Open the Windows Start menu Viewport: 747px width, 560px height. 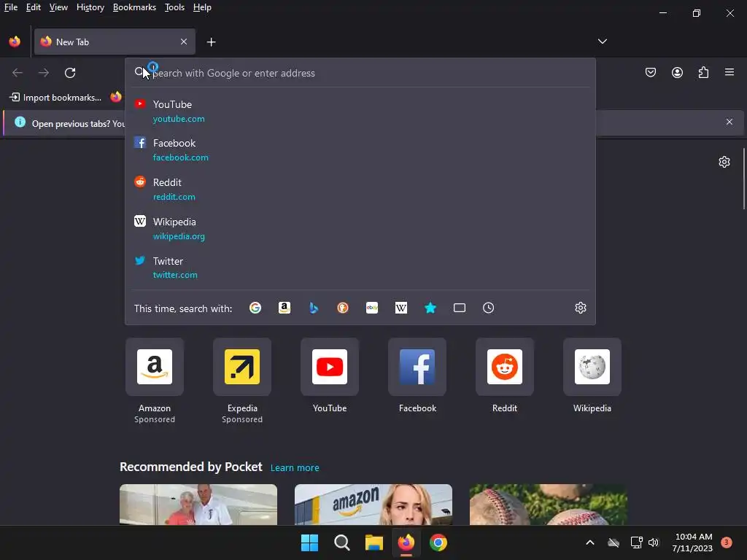pos(309,542)
